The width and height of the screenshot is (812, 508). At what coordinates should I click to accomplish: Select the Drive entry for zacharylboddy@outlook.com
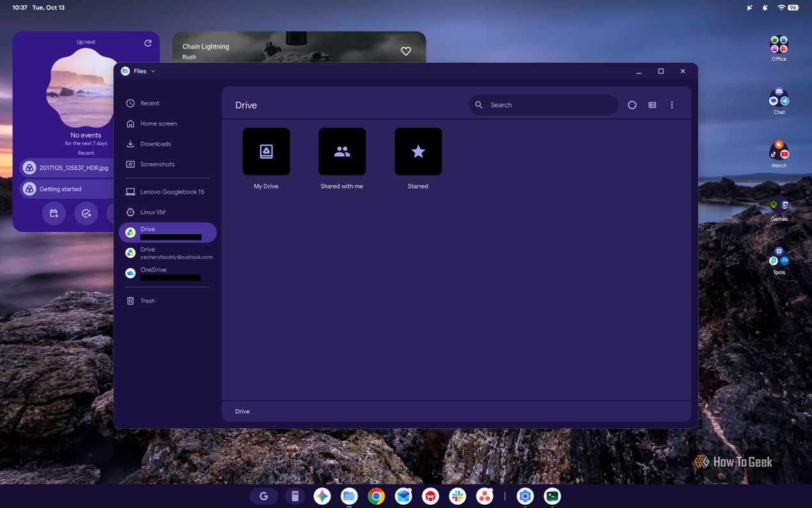(x=168, y=253)
